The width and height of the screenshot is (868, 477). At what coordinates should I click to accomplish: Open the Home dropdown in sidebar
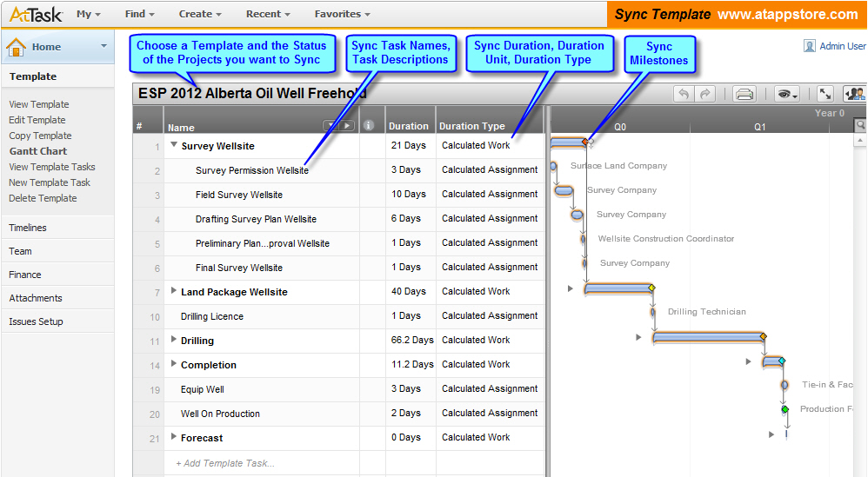pos(103,47)
